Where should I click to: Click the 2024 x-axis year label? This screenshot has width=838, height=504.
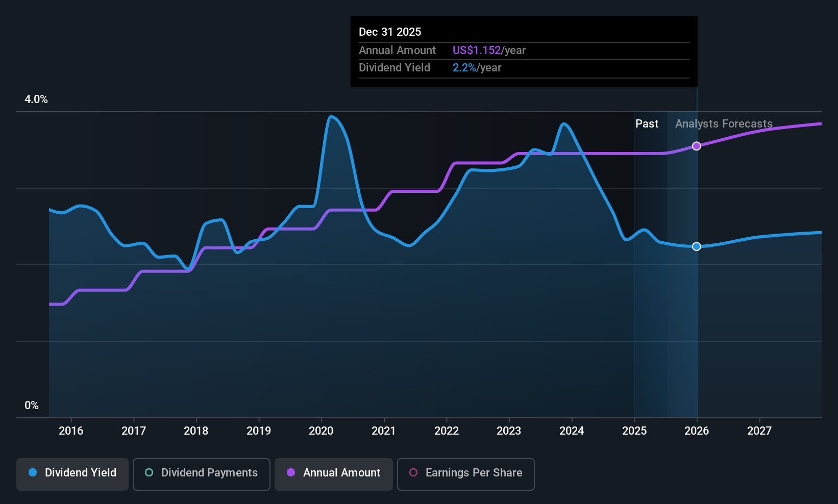[572, 431]
